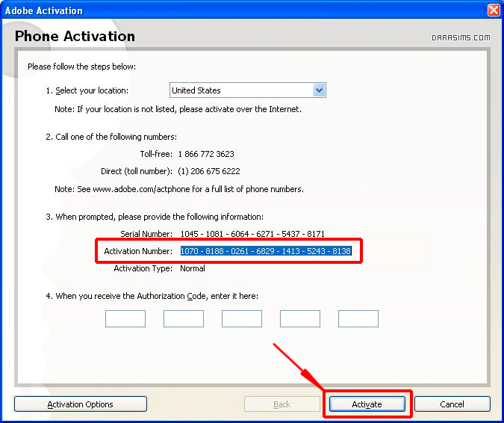The width and height of the screenshot is (504, 423).
Task: Focus the fifth Authorization Code field
Action: (358, 318)
